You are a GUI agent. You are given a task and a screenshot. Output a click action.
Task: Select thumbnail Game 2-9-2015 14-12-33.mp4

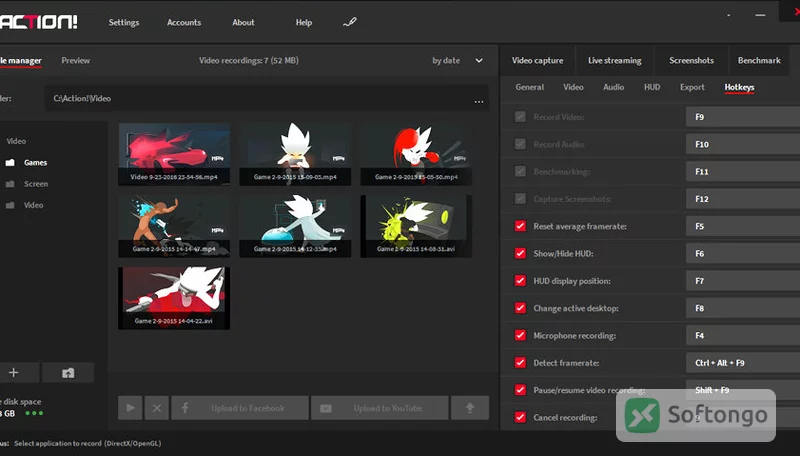tap(295, 226)
